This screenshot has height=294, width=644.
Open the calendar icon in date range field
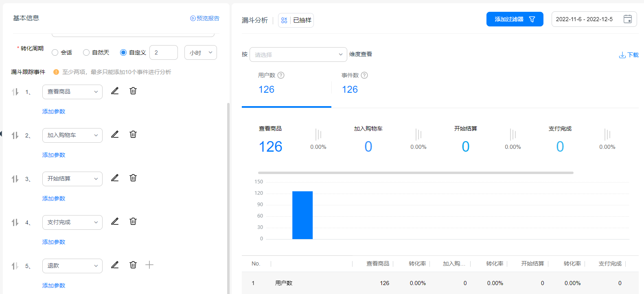pyautogui.click(x=628, y=19)
